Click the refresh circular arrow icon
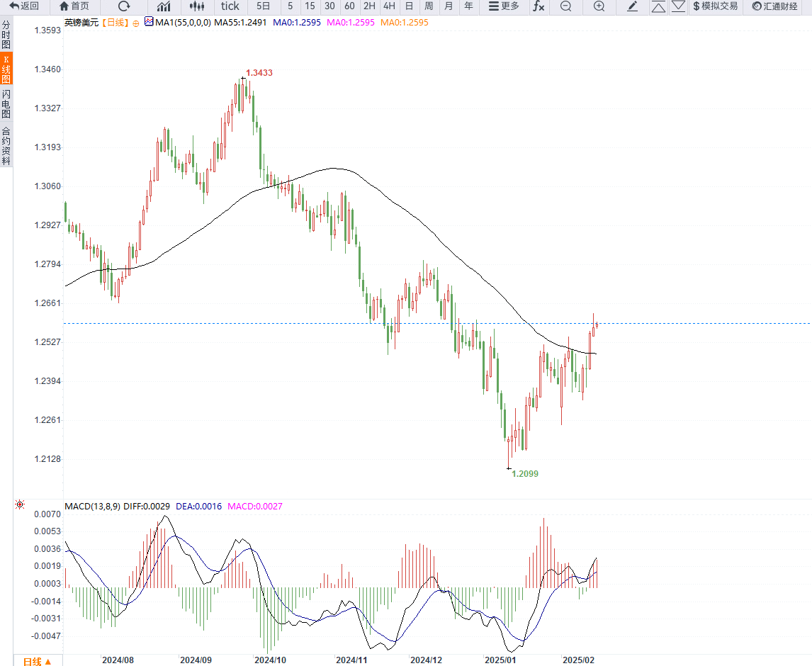The height and width of the screenshot is (666, 812). pyautogui.click(x=124, y=6)
